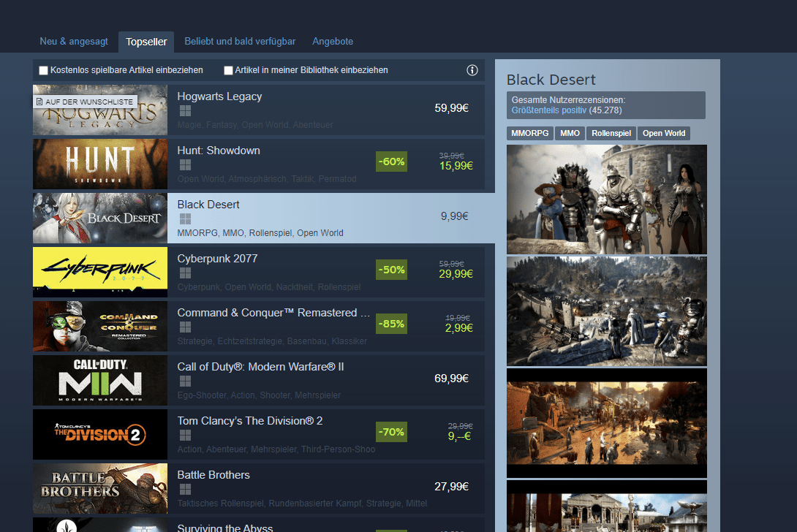Click the MMO tag in Black Desert panel
This screenshot has height=532, width=797.
pos(570,133)
